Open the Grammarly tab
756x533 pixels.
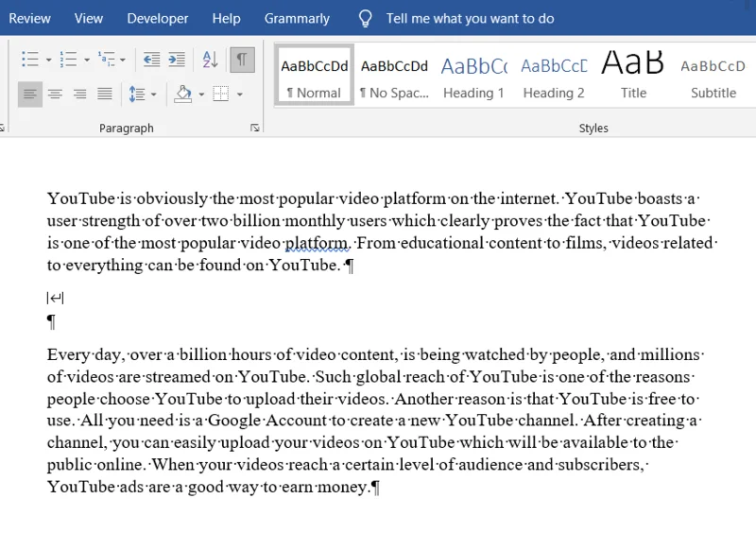tap(297, 18)
